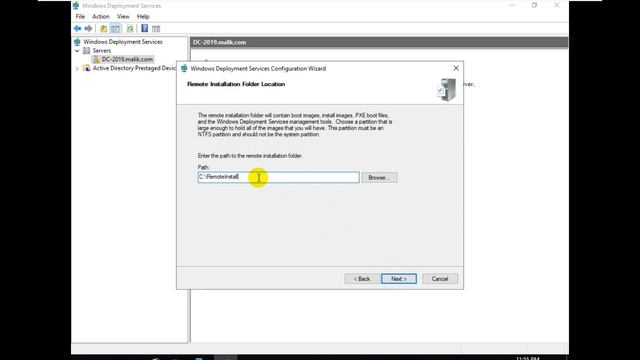Click the 'Path:' label
The height and width of the screenshot is (360, 640).
coord(203,167)
